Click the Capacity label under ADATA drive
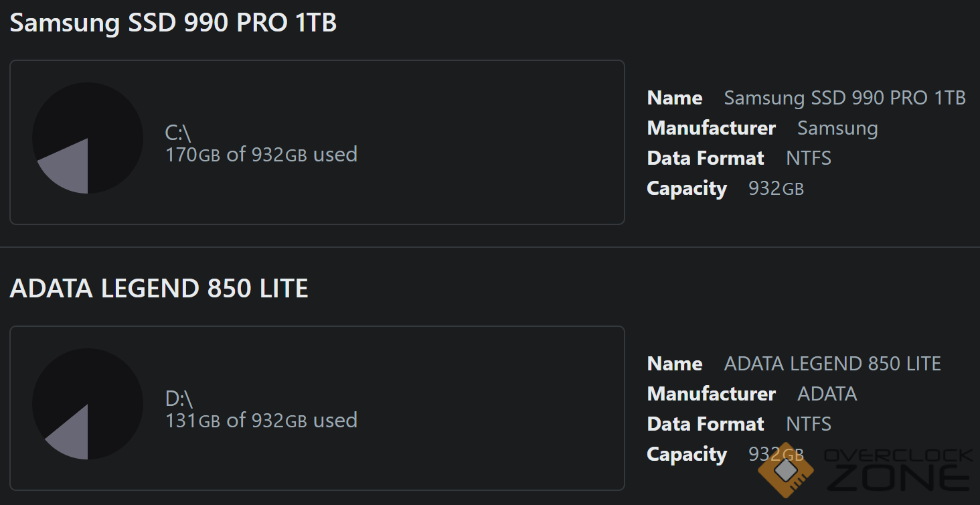This screenshot has width=980, height=505. pos(687,455)
